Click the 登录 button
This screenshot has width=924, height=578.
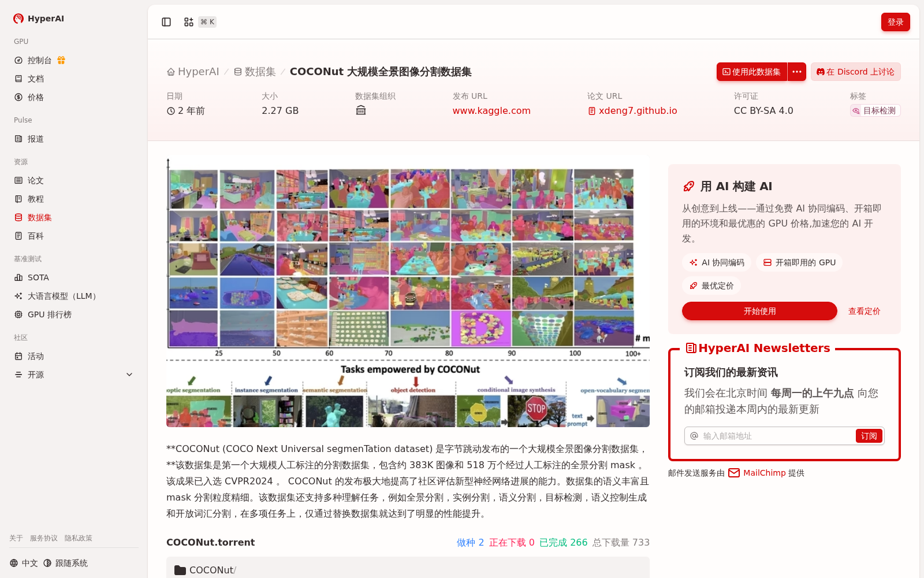(x=896, y=22)
